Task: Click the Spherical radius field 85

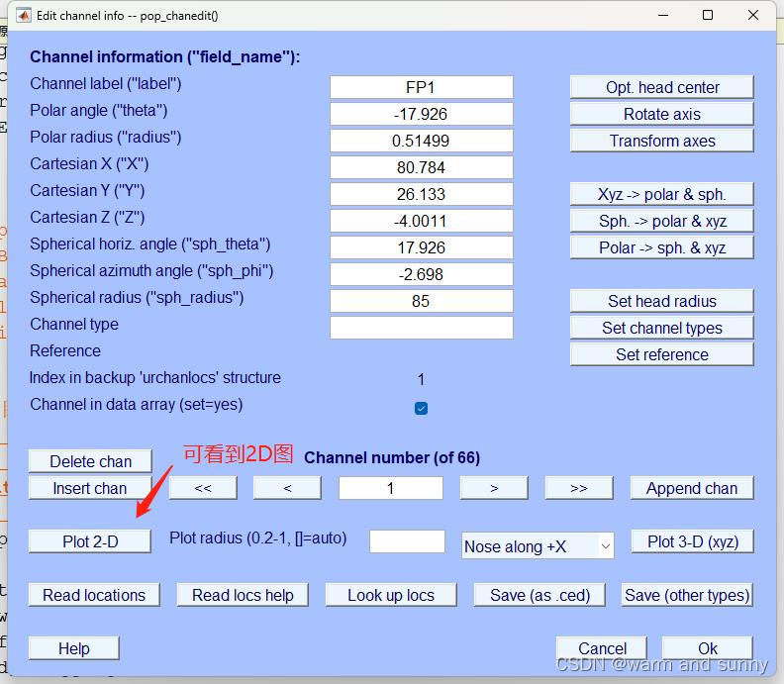Action: (421, 301)
